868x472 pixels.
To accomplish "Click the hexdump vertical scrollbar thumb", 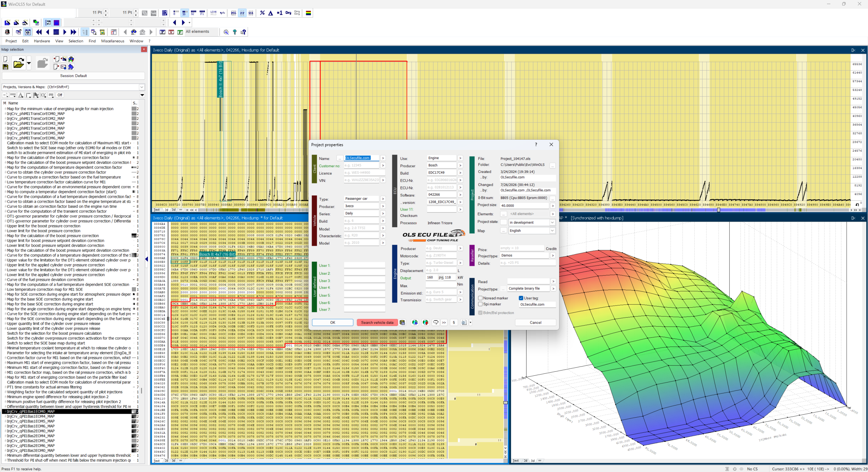I will pos(506,403).
